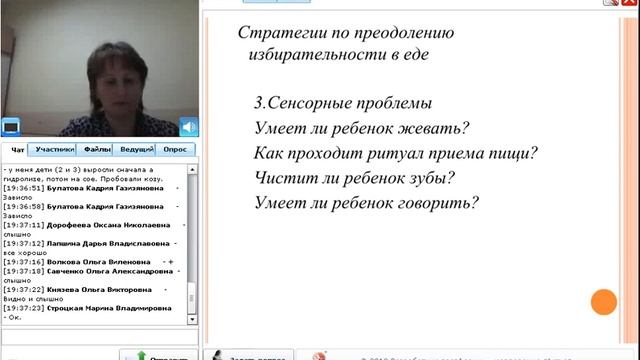Screen dimensions: 640x360
Task: Open the Чат tab
Action: click(x=18, y=150)
